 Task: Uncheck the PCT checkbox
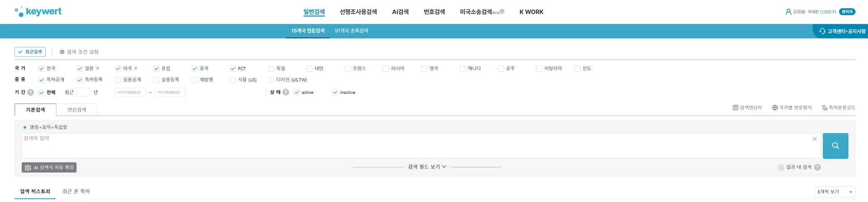233,69
